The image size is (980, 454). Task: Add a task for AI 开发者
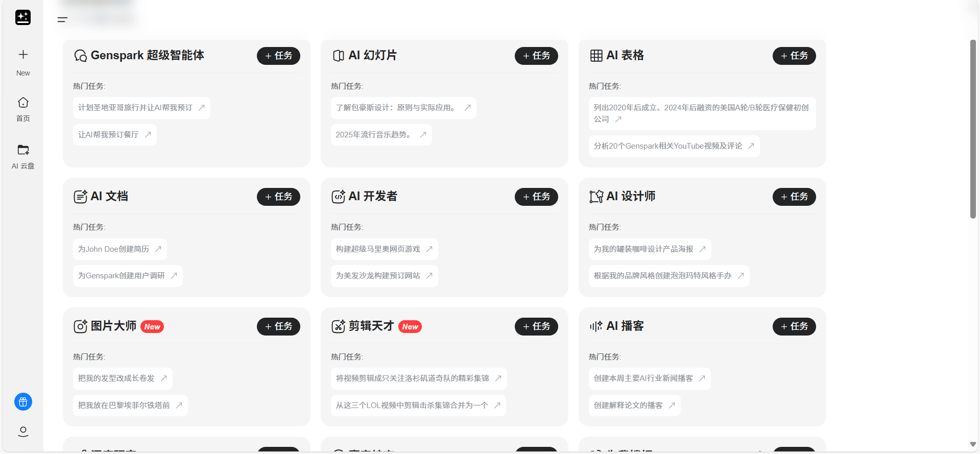pos(536,197)
